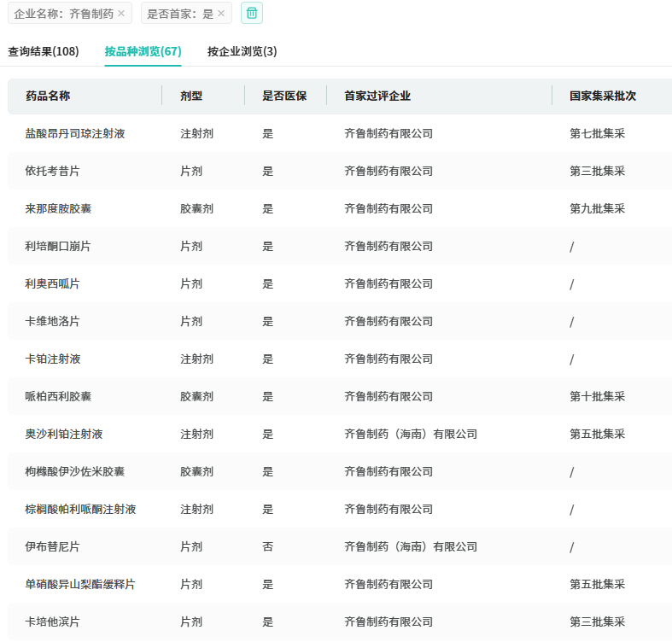Screen dimensions: 672x642
Task: Open the 卡铂注射液 entry
Action: click(x=53, y=359)
